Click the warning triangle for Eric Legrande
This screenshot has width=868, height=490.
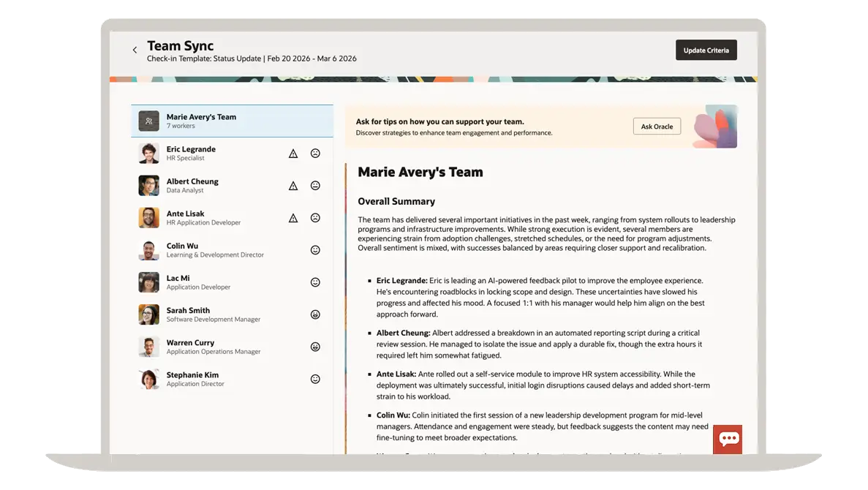(x=293, y=154)
